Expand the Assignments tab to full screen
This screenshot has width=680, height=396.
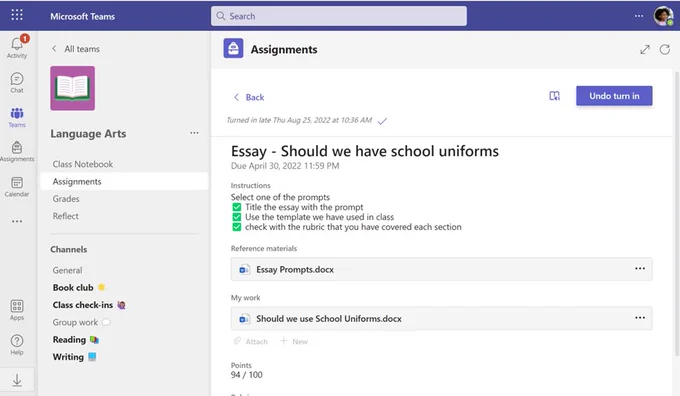click(x=645, y=49)
